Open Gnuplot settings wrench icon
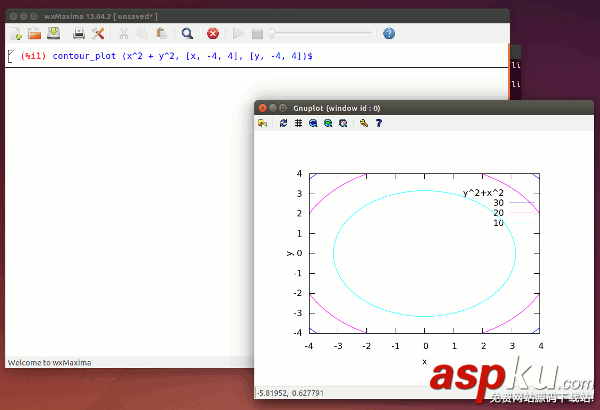The height and width of the screenshot is (410, 600). click(x=364, y=123)
